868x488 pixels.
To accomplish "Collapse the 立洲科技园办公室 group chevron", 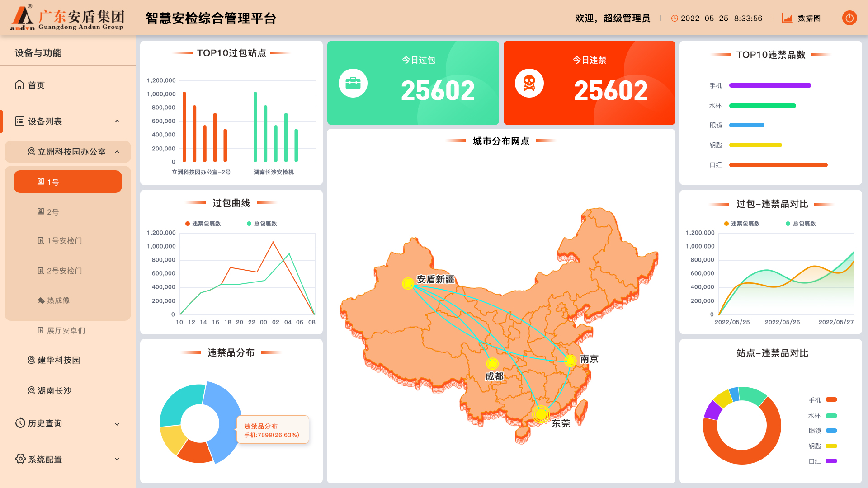I will (x=117, y=152).
